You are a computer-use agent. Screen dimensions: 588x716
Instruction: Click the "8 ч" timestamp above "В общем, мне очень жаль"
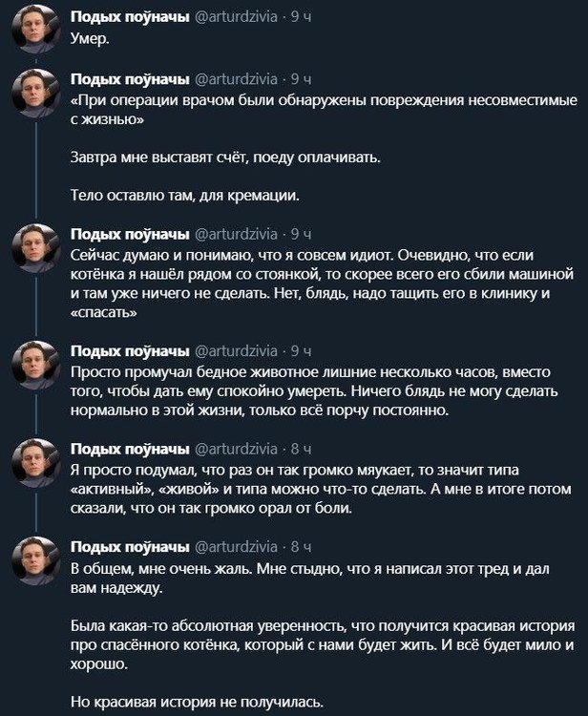pyautogui.click(x=301, y=546)
